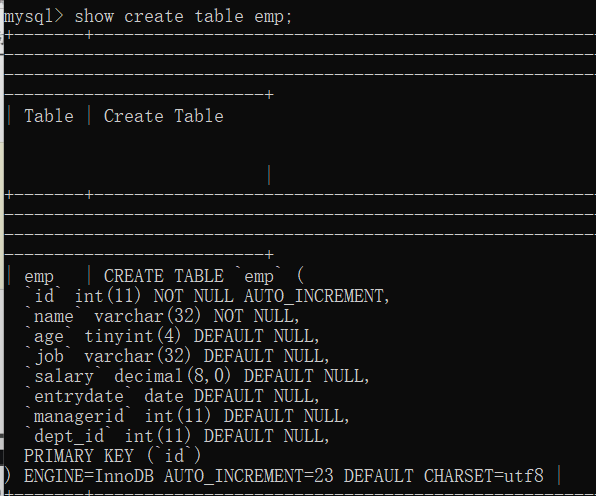Viewport: 596px width, 496px height.
Task: Click the `job` varchar(32) DEFAULT NULL line
Action: (x=177, y=356)
